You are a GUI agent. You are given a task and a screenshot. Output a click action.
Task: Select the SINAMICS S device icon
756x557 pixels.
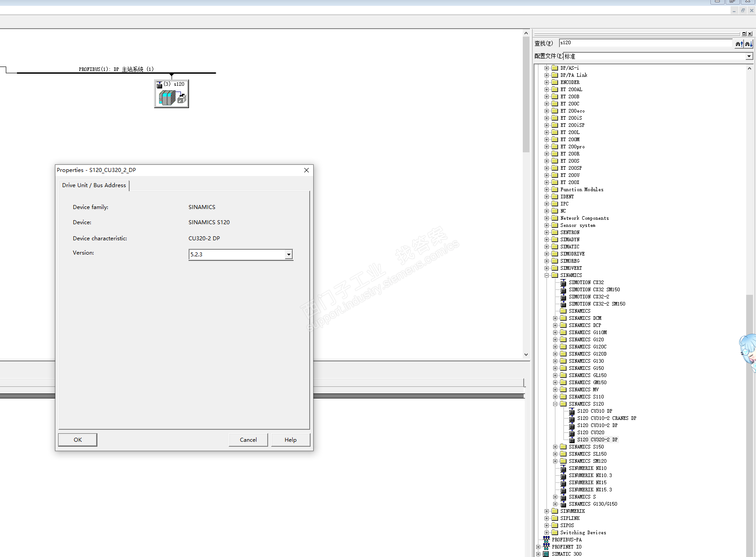563,497
